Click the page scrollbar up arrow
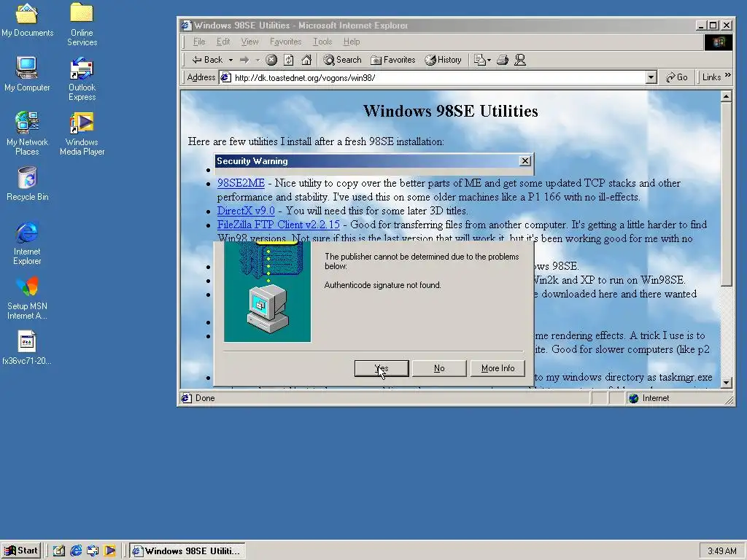This screenshot has height=560, width=747. [726, 97]
